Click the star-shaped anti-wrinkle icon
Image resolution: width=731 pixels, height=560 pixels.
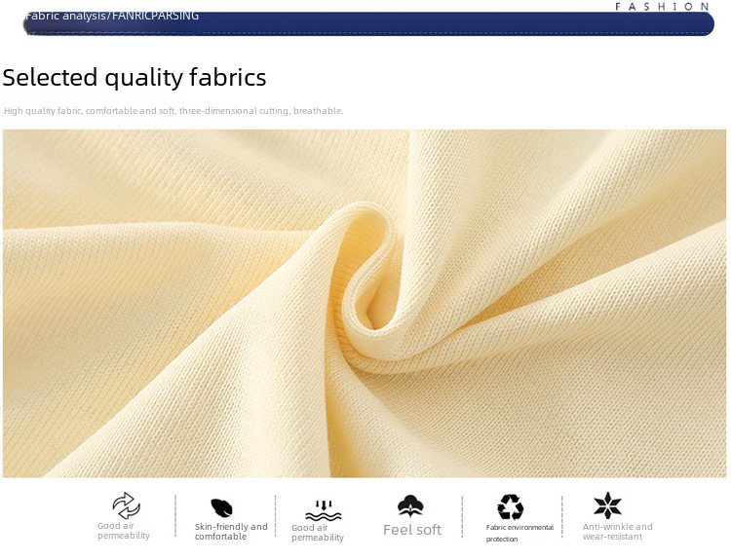607,505
